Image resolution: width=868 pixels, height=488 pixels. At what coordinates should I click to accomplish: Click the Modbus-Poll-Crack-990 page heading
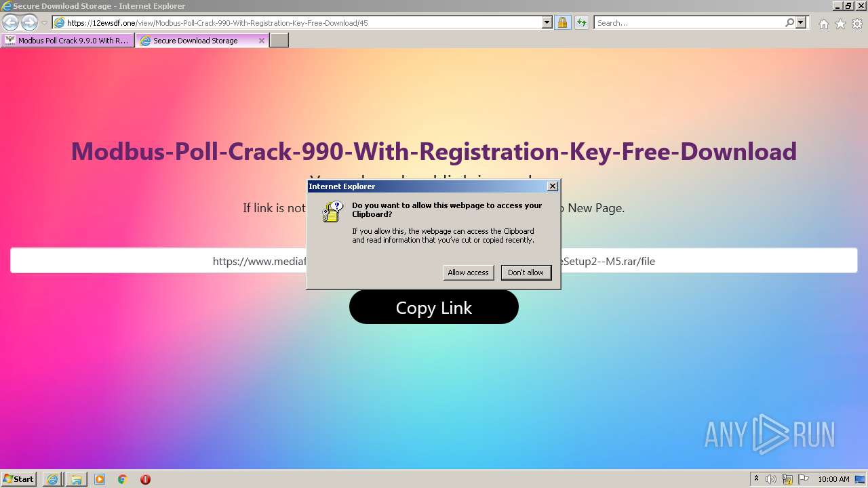click(434, 150)
